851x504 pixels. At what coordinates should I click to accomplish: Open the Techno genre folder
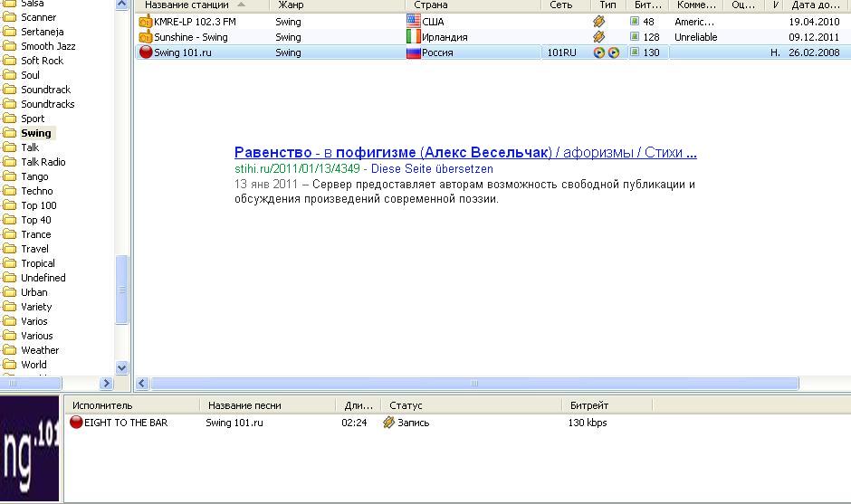[36, 191]
